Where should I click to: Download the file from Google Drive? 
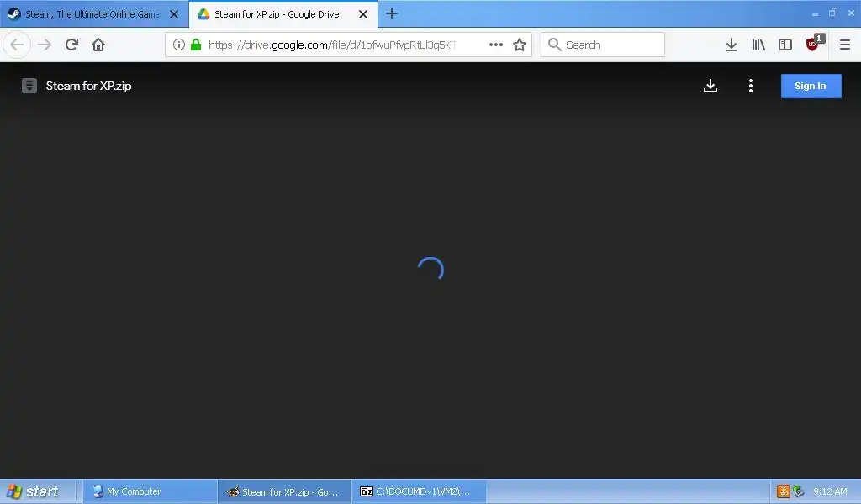pos(710,86)
